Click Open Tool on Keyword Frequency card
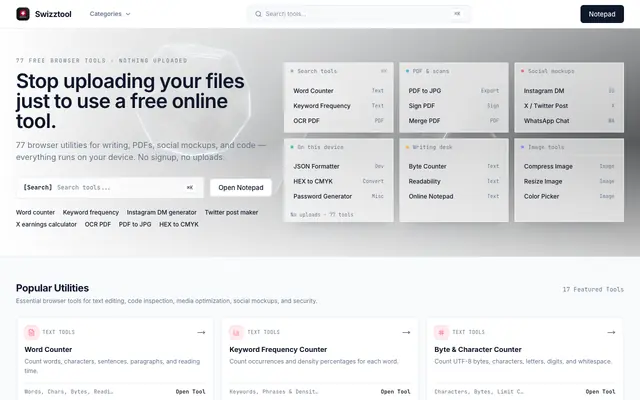Screen dimensions: 640x400 [396, 391]
